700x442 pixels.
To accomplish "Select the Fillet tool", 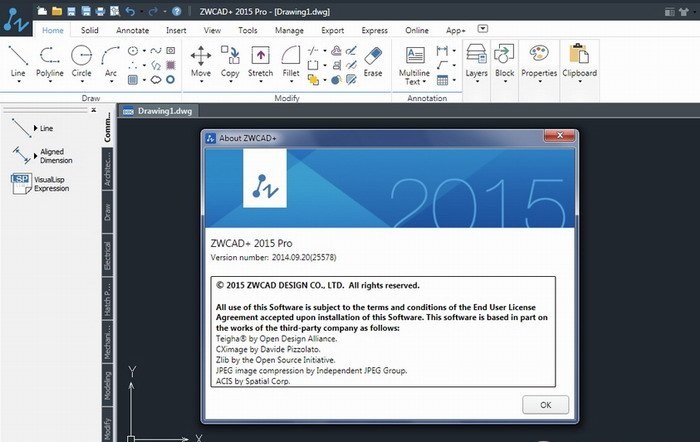I will point(290,59).
